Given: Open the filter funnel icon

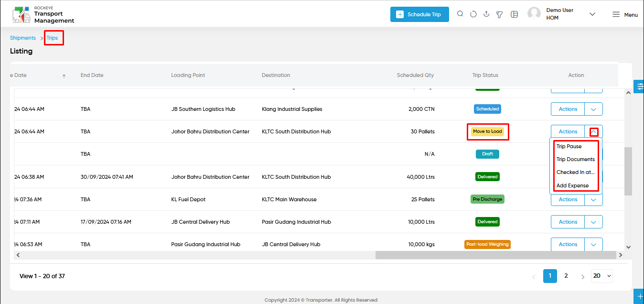Looking at the screenshot, I should tap(499, 14).
